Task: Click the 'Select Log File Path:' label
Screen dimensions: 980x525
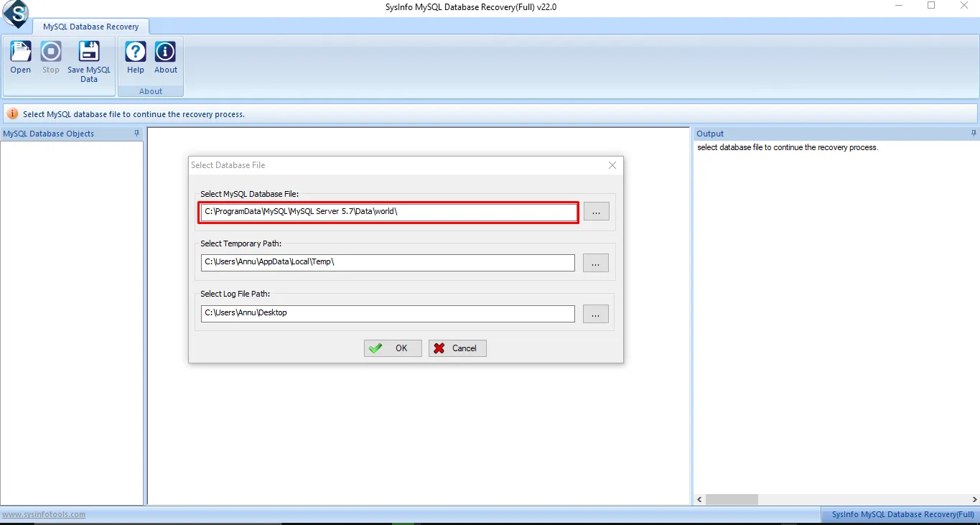Action: pyautogui.click(x=235, y=294)
